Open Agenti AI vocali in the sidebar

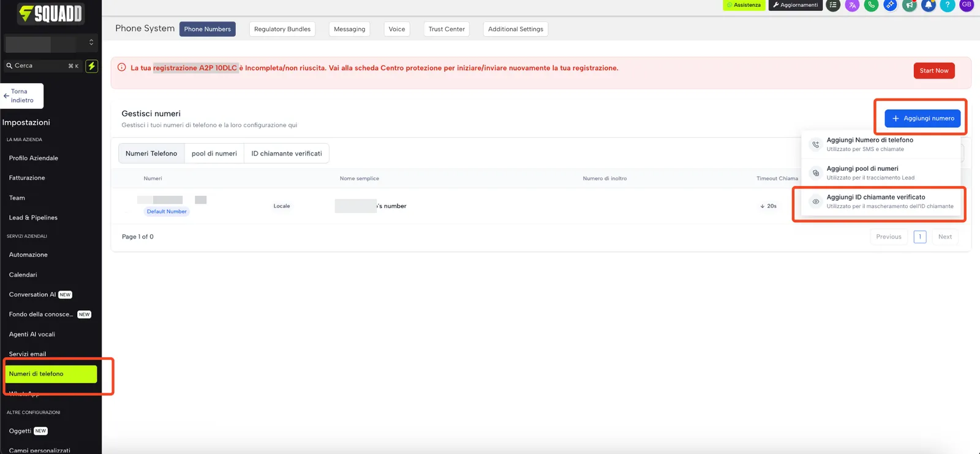tap(32, 334)
